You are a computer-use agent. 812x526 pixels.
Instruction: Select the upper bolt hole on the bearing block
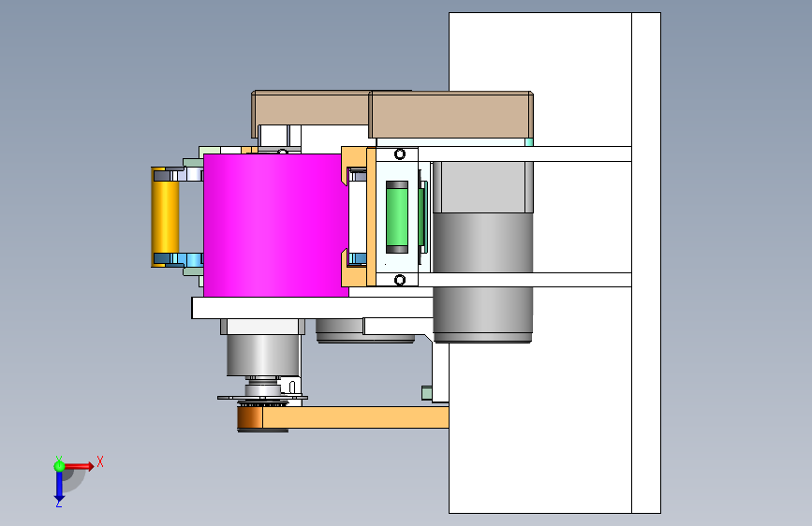[x=400, y=153]
